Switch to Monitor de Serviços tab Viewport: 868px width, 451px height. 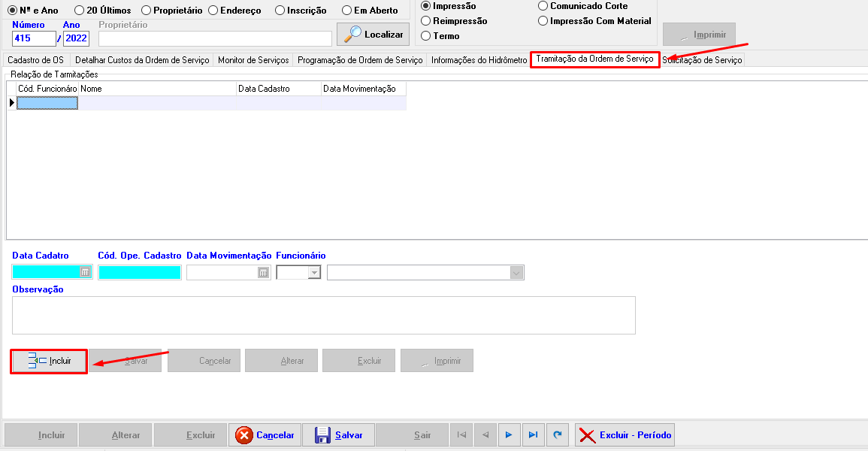pyautogui.click(x=253, y=60)
